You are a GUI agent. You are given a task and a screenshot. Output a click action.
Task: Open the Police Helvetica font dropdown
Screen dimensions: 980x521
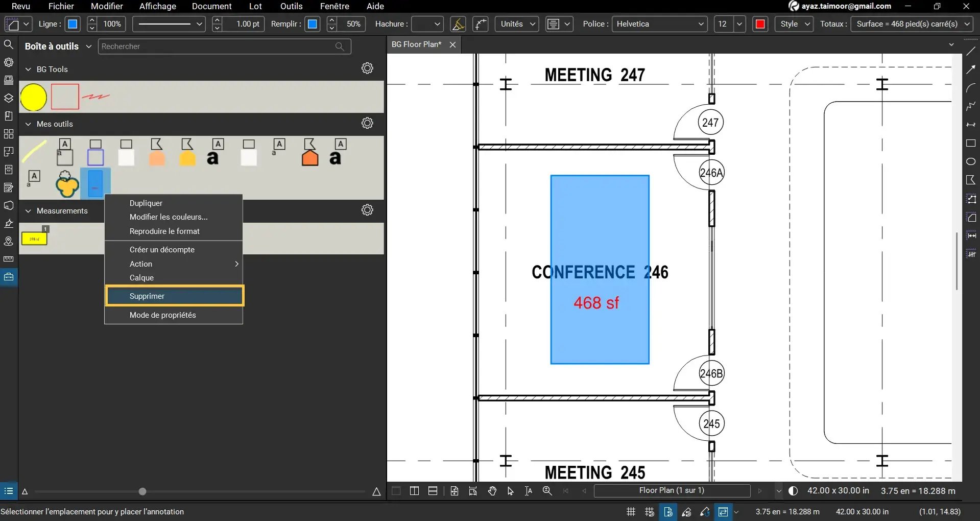click(659, 24)
